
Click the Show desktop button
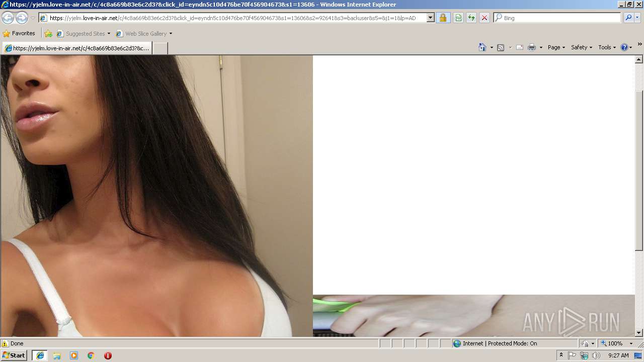[x=638, y=355]
